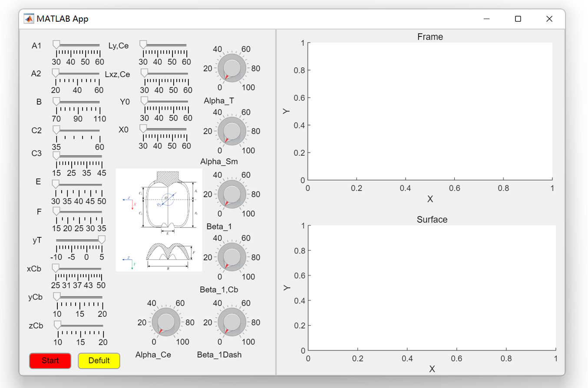Click the Beta_1,Cb knob dial
The width and height of the screenshot is (588, 388).
point(231,257)
